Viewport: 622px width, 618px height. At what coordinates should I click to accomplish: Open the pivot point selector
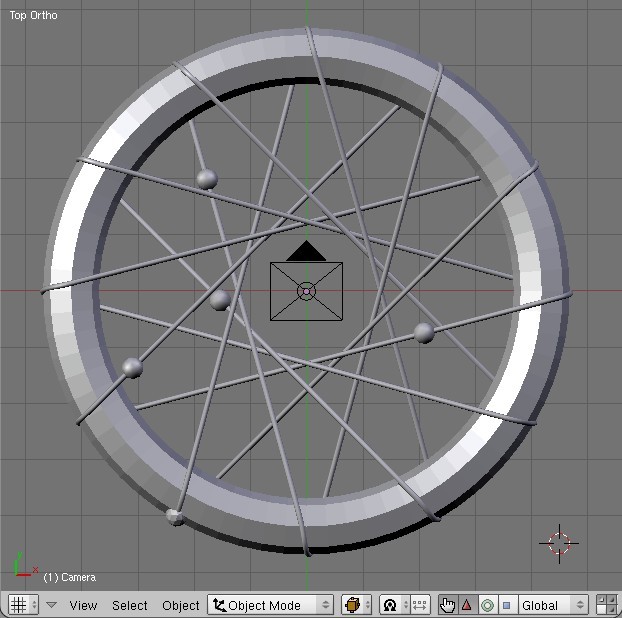point(394,605)
